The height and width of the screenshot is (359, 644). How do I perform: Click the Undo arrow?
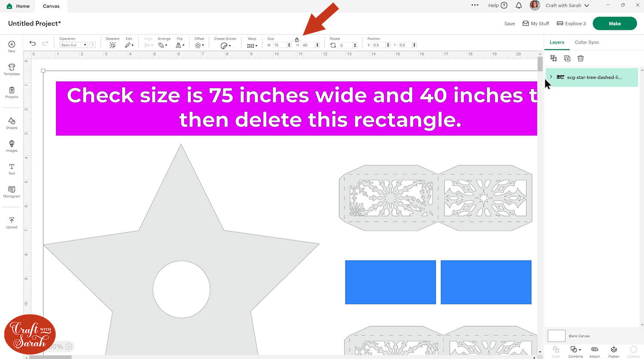tap(33, 43)
